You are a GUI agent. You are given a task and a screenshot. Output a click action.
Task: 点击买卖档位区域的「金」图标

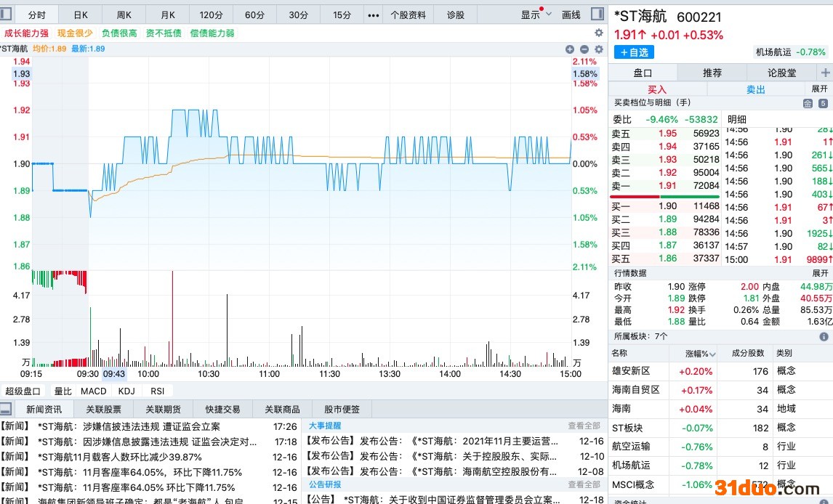pos(808,104)
